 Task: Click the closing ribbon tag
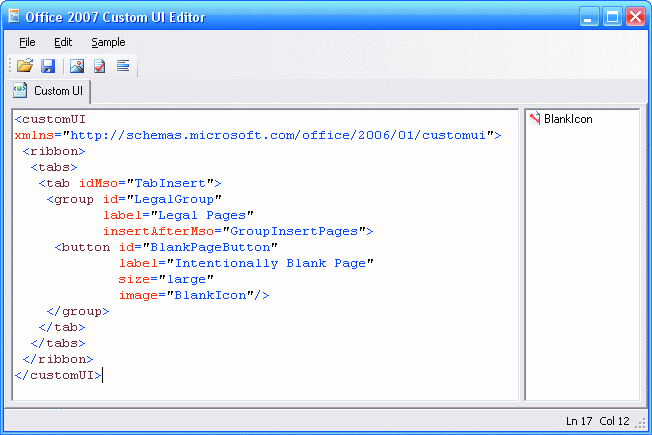(x=58, y=359)
